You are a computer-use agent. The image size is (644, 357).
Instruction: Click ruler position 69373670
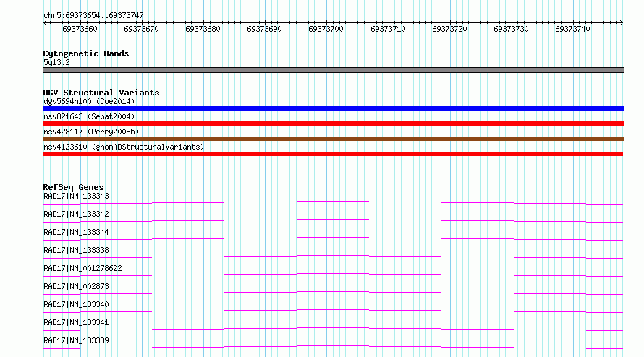(x=141, y=29)
